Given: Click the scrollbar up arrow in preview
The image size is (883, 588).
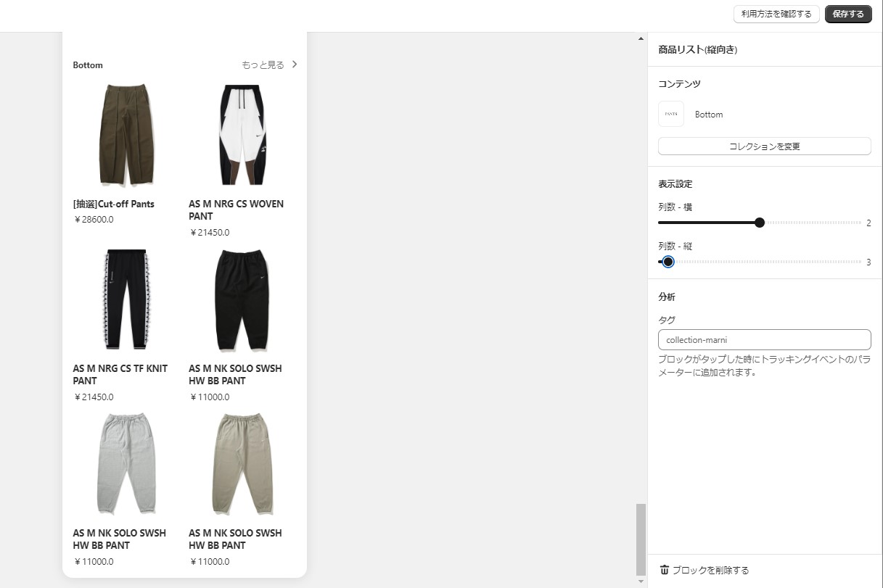Looking at the screenshot, I should pos(641,38).
